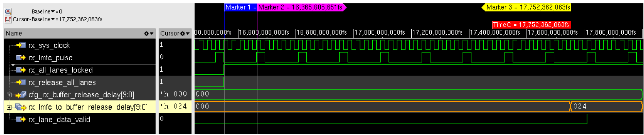Click the Marker 2 = 16,665,605,651fs flag

[x=302, y=7]
